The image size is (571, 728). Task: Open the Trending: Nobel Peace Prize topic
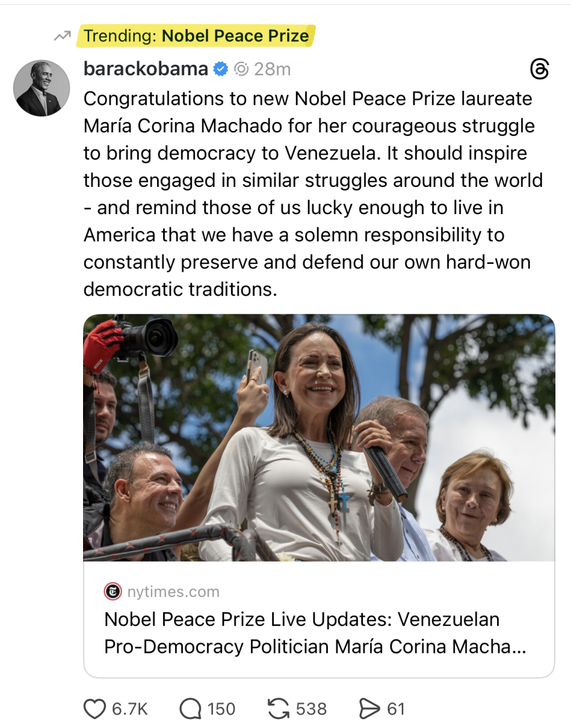(x=196, y=36)
